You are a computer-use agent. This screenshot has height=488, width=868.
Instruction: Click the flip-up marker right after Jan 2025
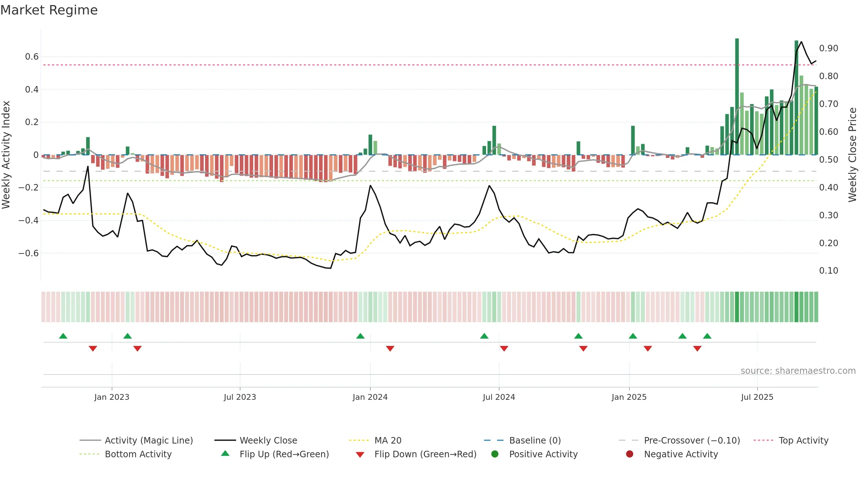(x=633, y=336)
